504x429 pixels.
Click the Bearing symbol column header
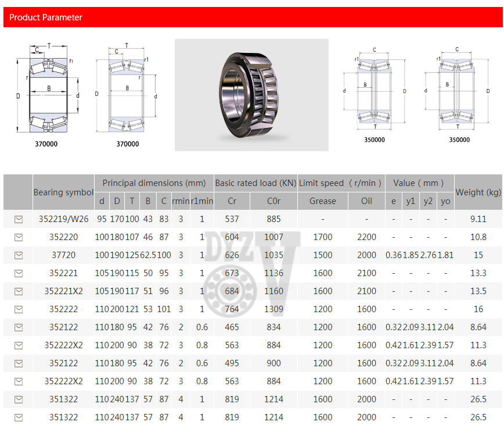63,192
